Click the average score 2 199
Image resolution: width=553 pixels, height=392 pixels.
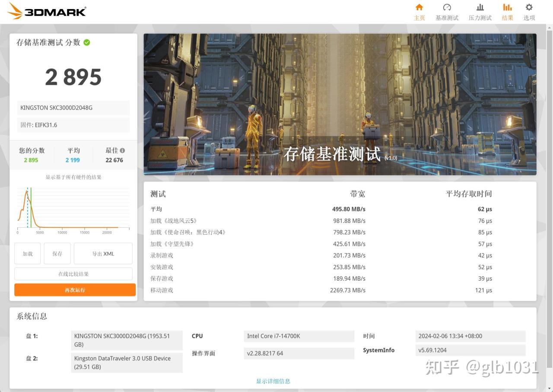pyautogui.click(x=73, y=160)
